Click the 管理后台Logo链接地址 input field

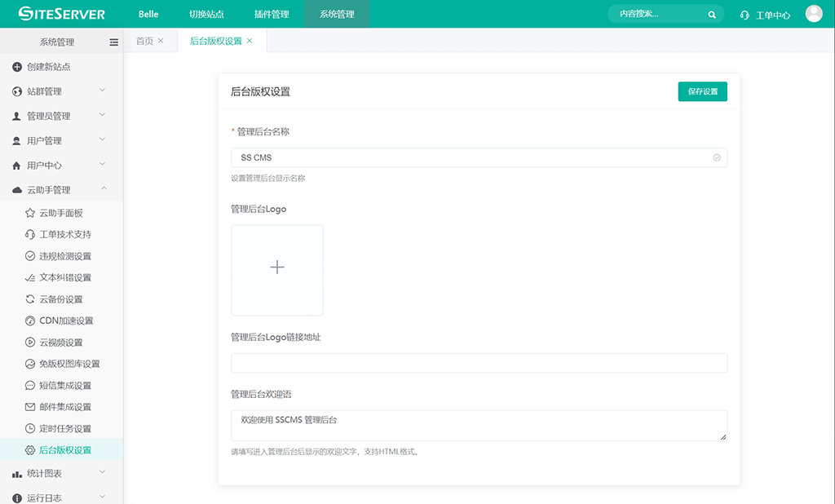coord(479,364)
